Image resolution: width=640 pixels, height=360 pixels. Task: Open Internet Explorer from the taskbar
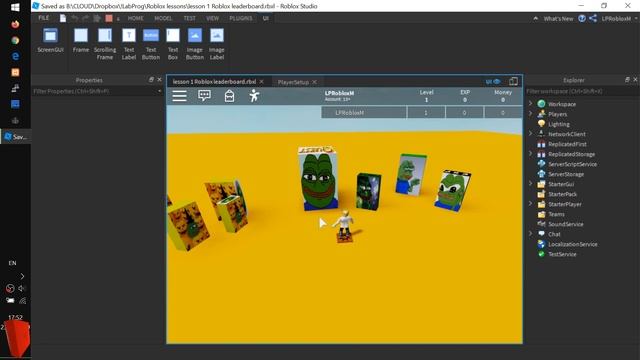tap(15, 56)
